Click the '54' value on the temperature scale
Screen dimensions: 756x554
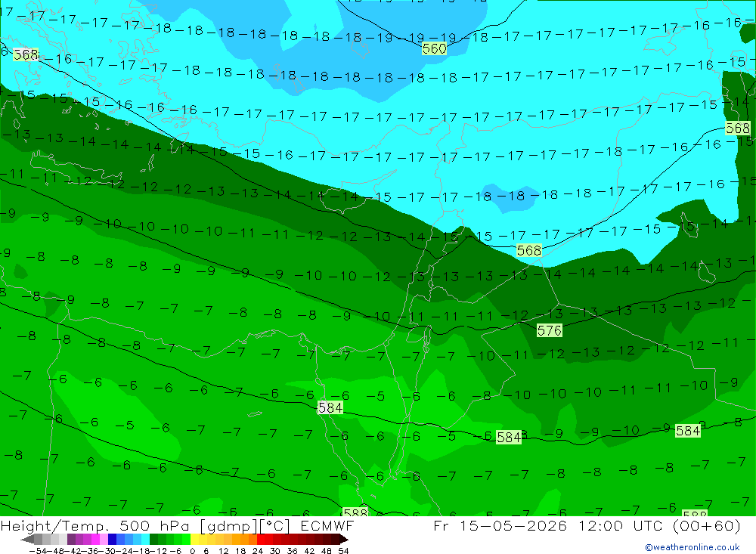[x=343, y=551]
